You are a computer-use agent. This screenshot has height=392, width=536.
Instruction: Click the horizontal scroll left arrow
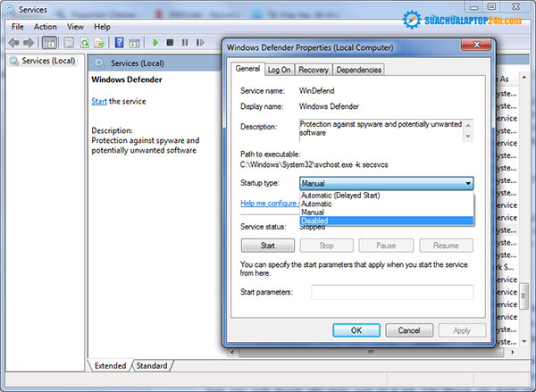[232, 352]
